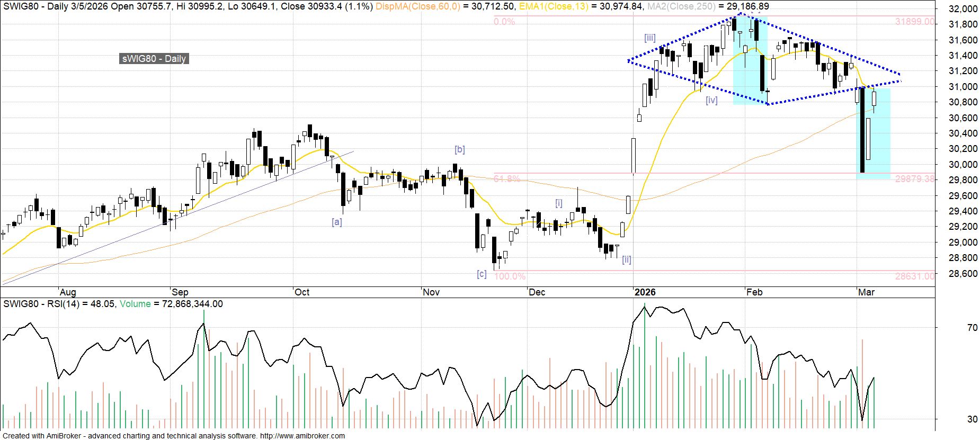Click the [b] wave marker
The image size is (980, 440).
459,149
